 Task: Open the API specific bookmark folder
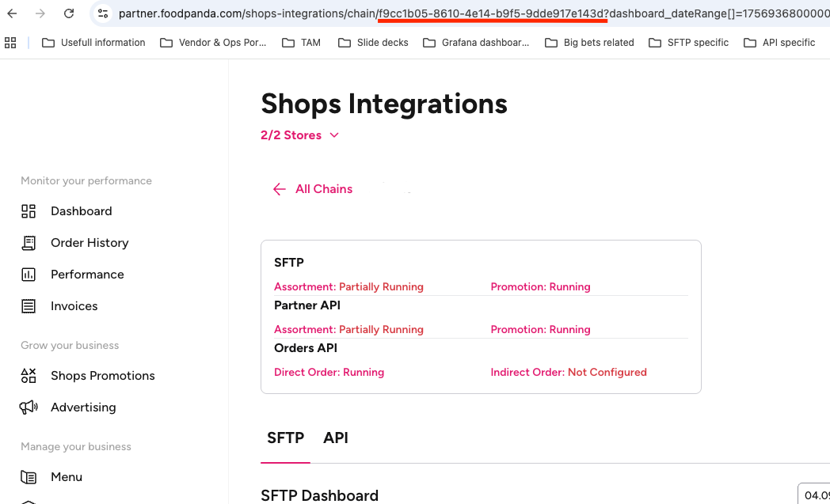[x=779, y=43]
